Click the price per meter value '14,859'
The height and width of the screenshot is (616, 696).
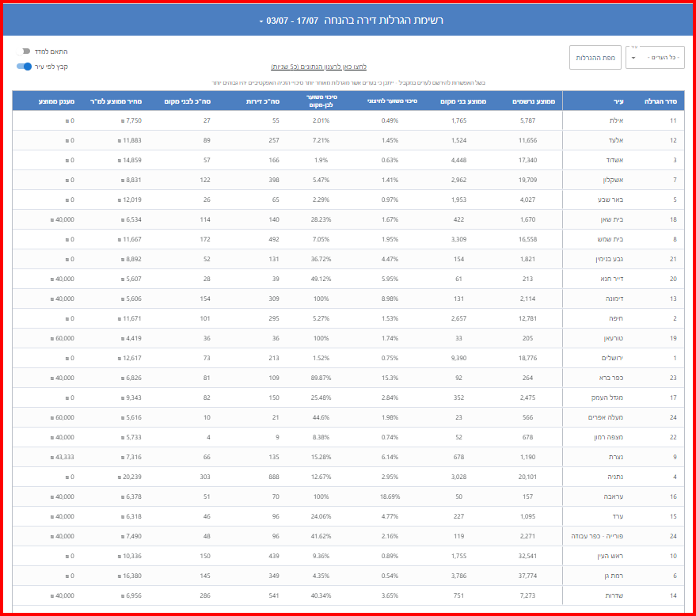[x=130, y=160]
